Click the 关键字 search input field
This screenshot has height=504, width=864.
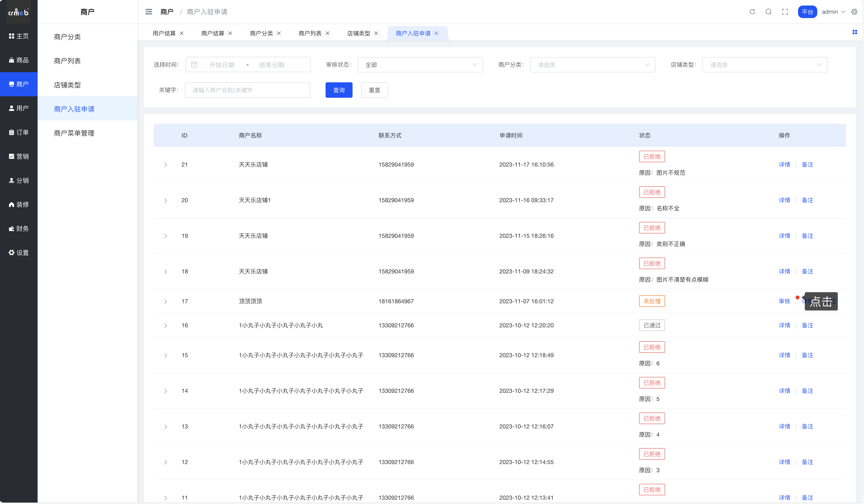(x=247, y=90)
